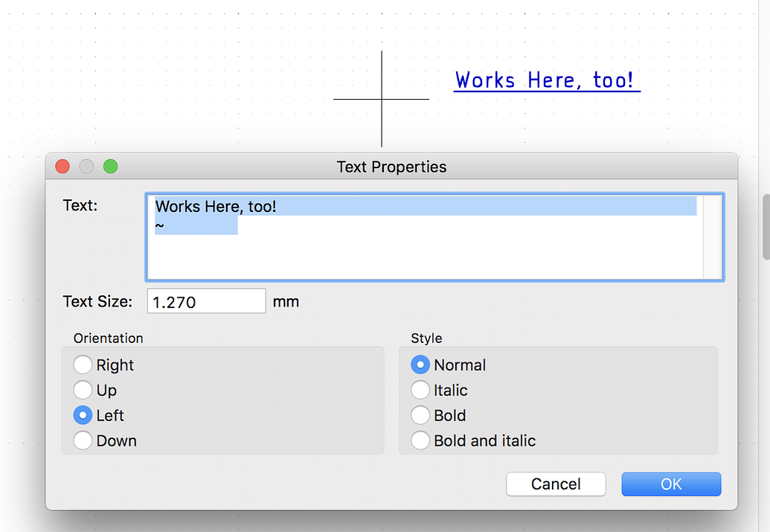770x532 pixels.
Task: Place cursor in the multiline Text box
Action: pos(435,253)
